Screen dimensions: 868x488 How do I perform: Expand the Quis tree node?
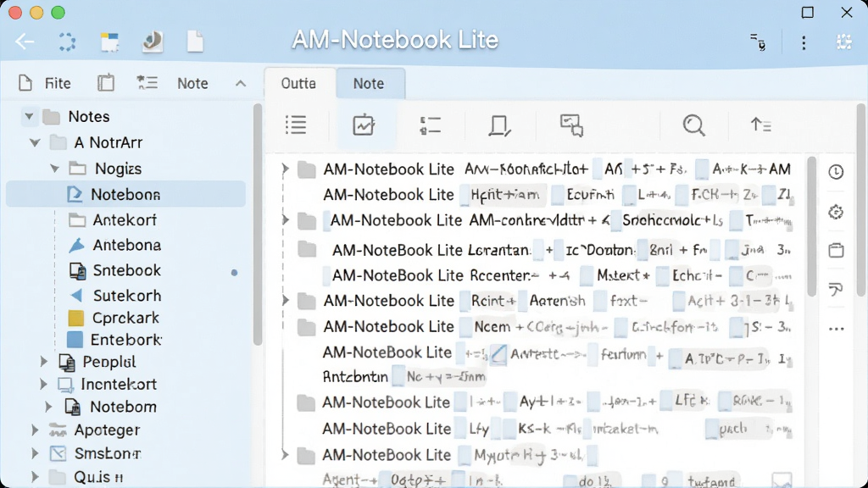35,476
